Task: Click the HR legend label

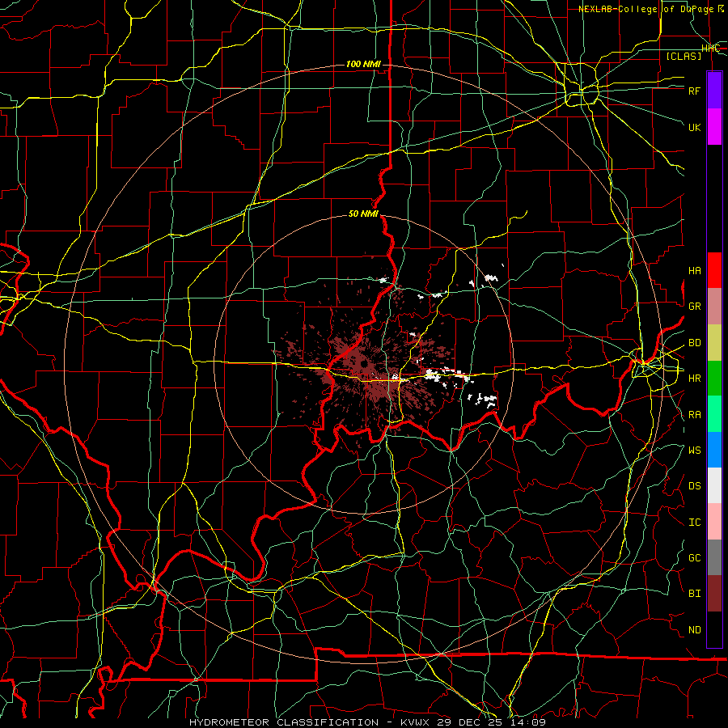Action: coord(694,379)
